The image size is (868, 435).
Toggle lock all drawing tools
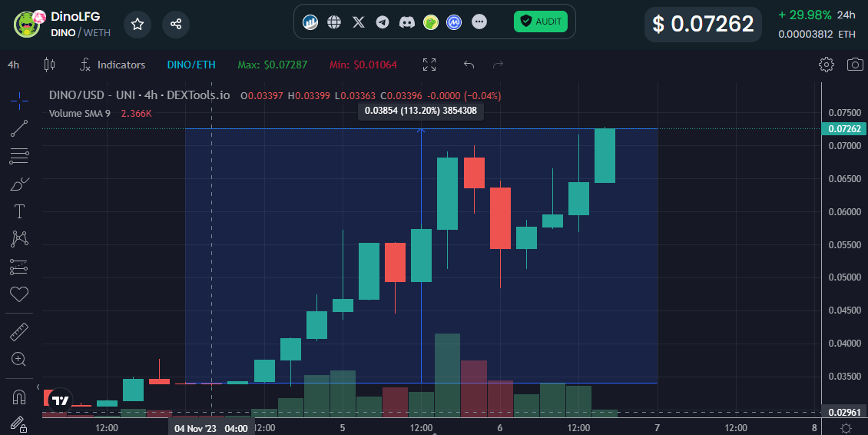[19, 425]
